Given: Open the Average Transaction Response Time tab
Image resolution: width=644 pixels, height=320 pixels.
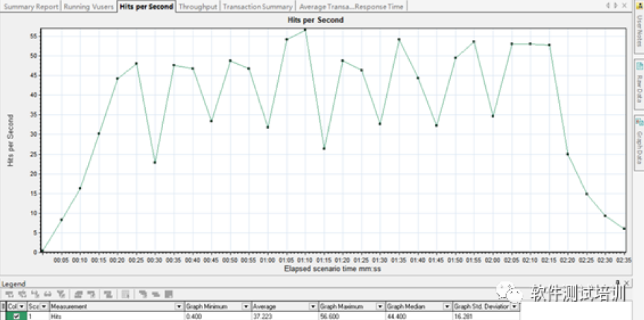Looking at the screenshot, I should pyautogui.click(x=351, y=7).
